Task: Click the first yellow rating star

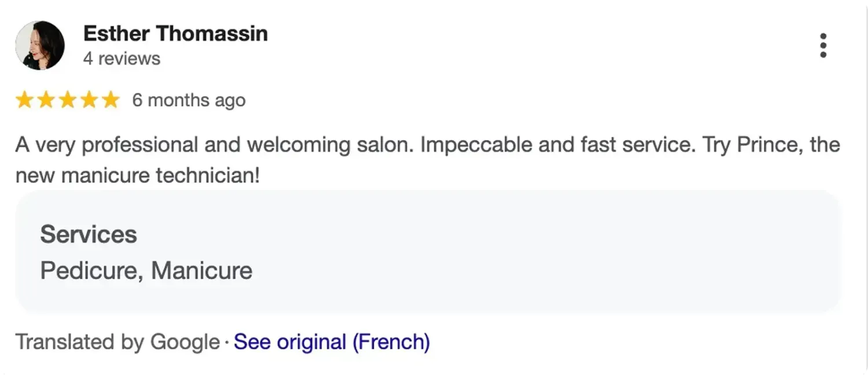Action: (24, 100)
